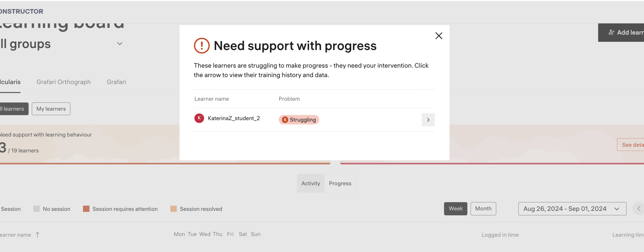This screenshot has height=252, width=644.
Task: Select the Progress tab
Action: click(x=340, y=183)
